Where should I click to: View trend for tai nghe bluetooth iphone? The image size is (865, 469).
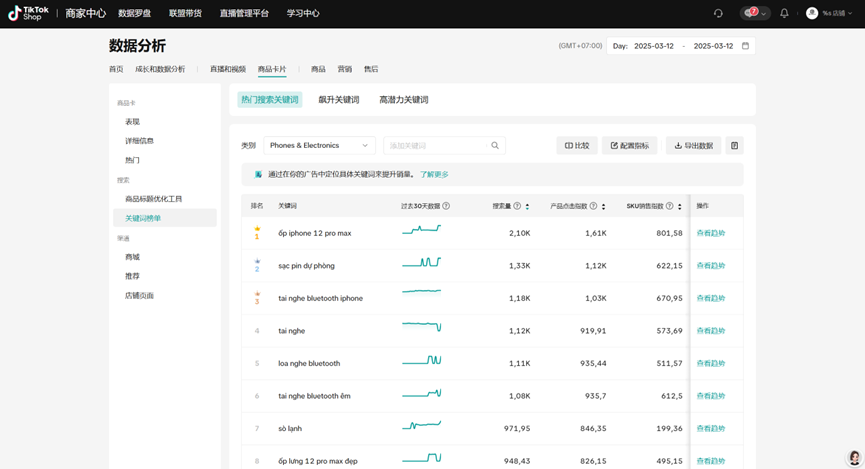point(711,298)
